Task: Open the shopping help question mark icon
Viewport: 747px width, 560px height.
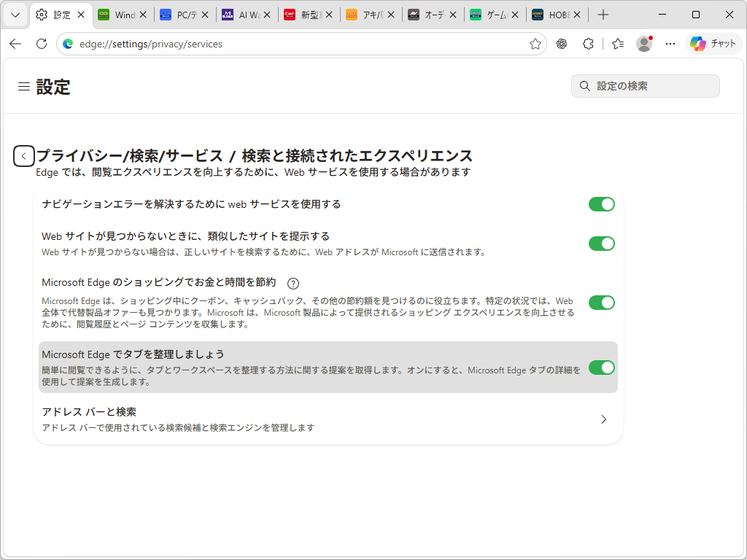Action: (x=293, y=284)
